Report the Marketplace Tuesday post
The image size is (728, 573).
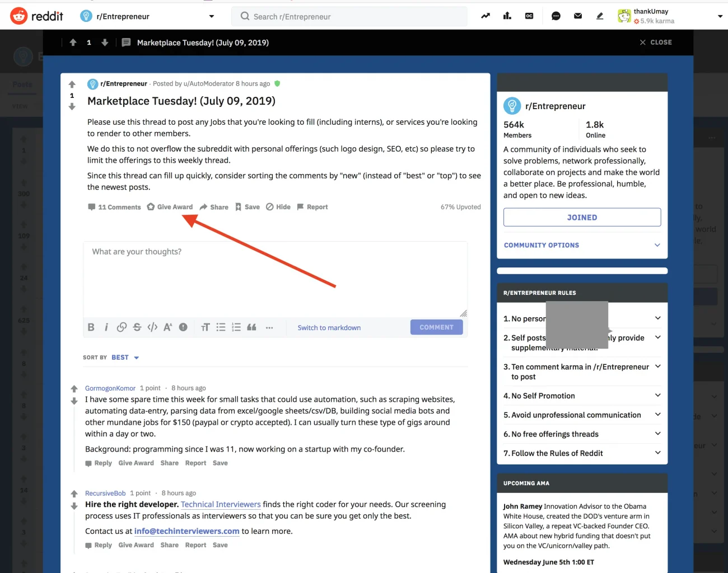[312, 207]
